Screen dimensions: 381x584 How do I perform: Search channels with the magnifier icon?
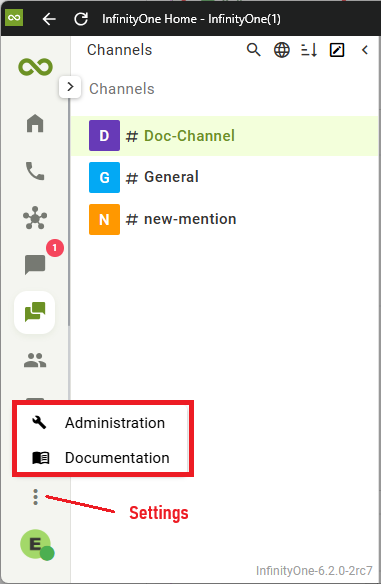point(254,50)
